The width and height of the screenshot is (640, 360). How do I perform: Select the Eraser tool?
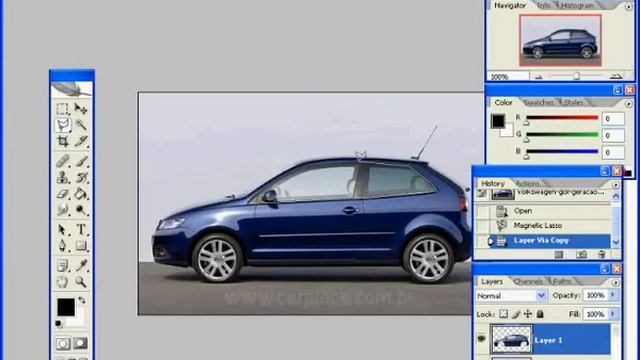(x=62, y=193)
